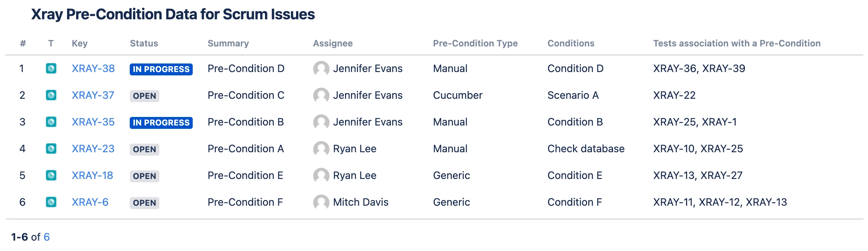Image resolution: width=868 pixels, height=251 pixels.
Task: Click the Key column header
Action: pos(80,43)
